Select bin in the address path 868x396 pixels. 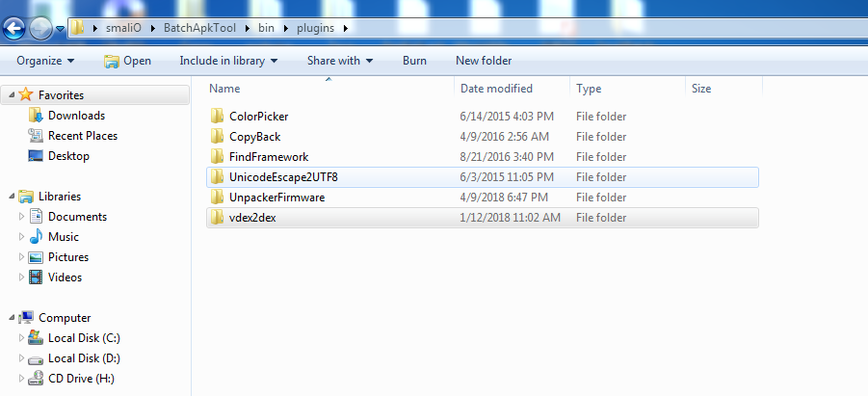tap(266, 28)
